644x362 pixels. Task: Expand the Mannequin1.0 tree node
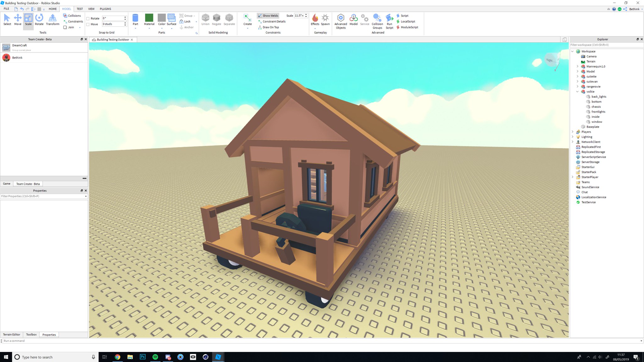tap(577, 67)
